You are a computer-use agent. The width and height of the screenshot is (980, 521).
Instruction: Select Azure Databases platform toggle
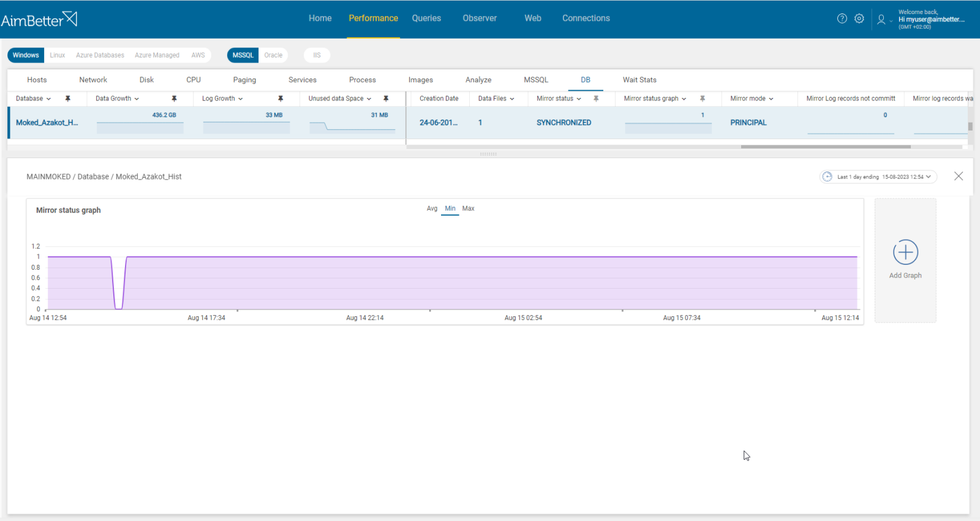tap(100, 55)
